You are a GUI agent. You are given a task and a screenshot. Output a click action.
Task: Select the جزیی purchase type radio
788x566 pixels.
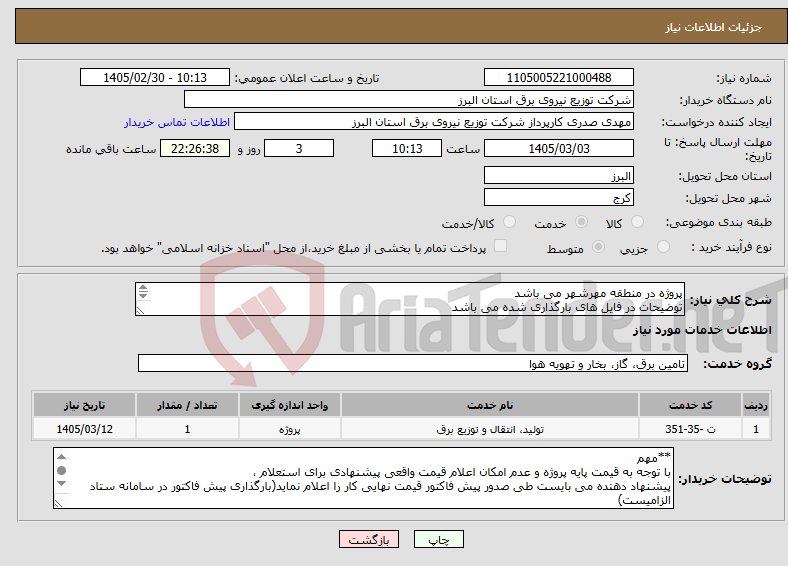663,246
